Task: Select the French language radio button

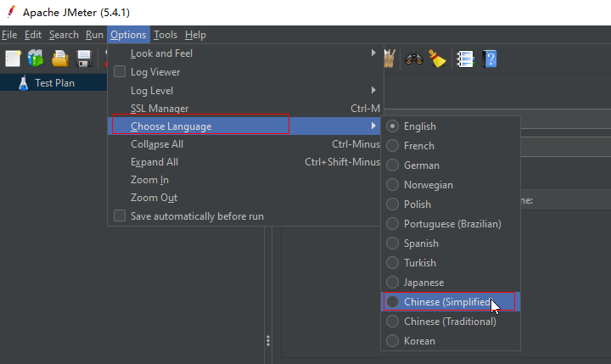Action: 393,146
